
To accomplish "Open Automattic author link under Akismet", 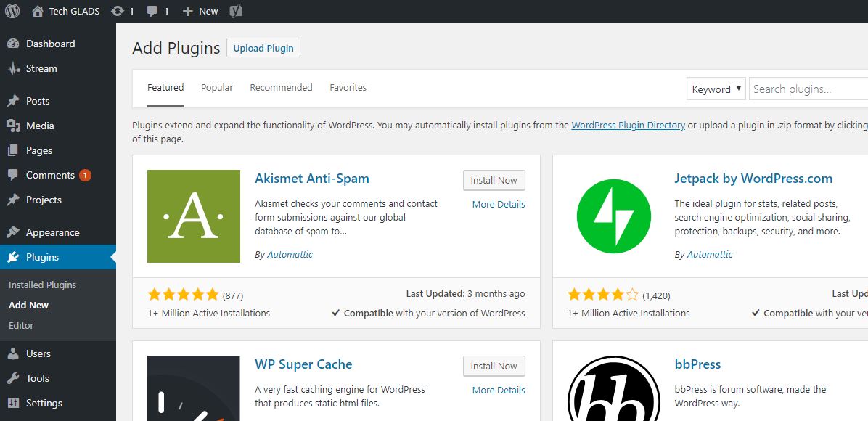I will click(290, 255).
